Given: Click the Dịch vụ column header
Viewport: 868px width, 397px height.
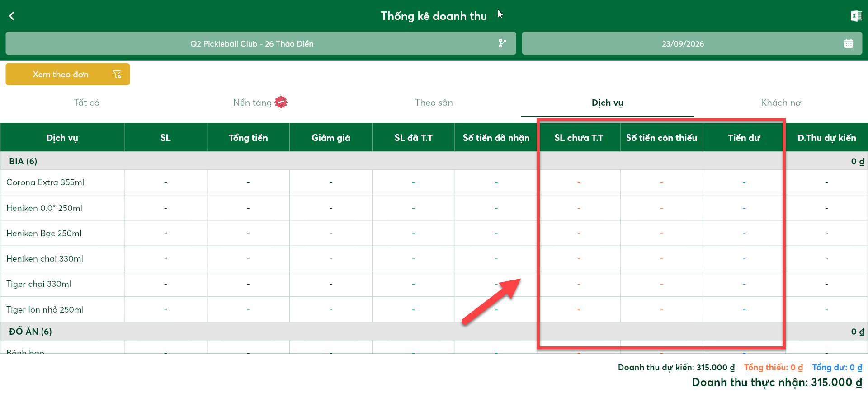Looking at the screenshot, I should 62,138.
